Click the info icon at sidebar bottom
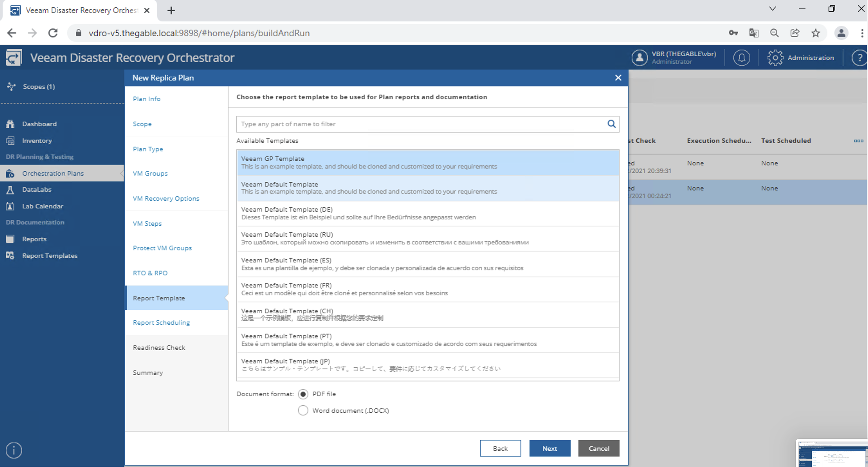This screenshot has height=467, width=868. 14,450
